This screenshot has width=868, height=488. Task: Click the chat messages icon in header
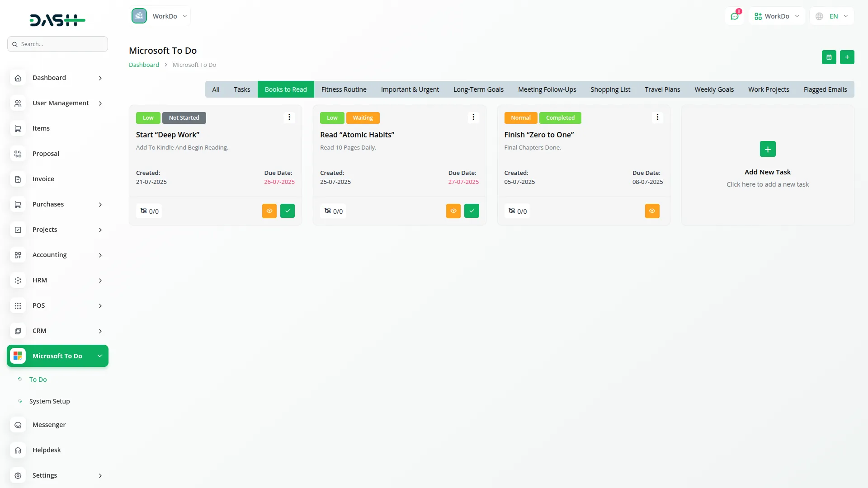tap(735, 16)
